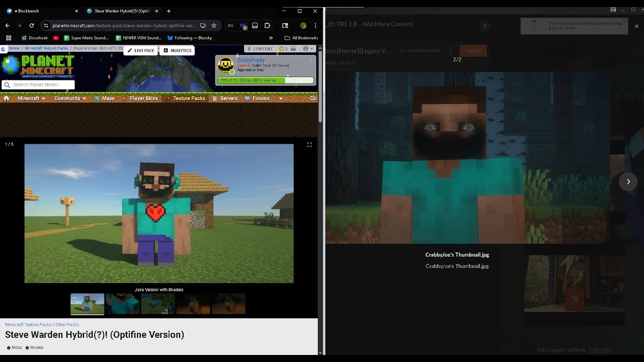Bookmark this page with the star icon
The image size is (644, 362).
click(x=214, y=26)
